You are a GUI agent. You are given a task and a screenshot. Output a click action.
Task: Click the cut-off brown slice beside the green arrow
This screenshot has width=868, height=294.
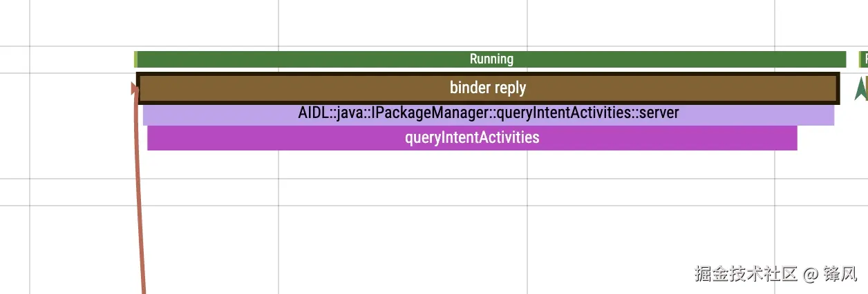866,88
